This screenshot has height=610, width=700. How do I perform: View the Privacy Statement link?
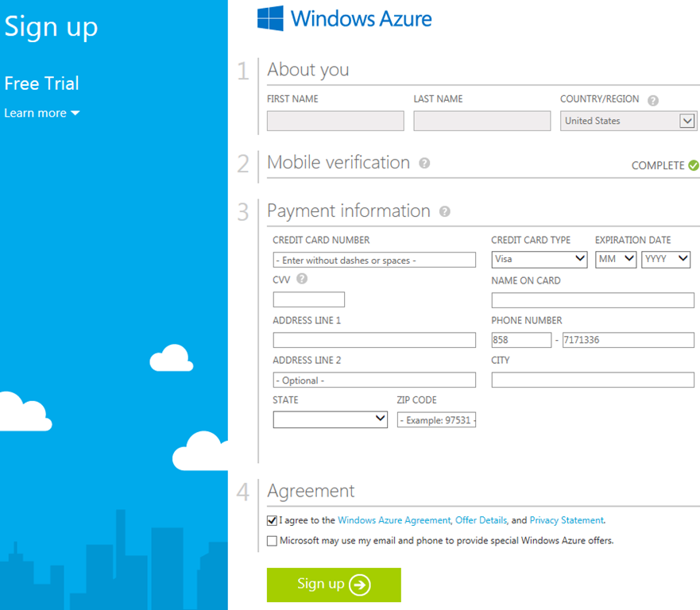tap(567, 520)
